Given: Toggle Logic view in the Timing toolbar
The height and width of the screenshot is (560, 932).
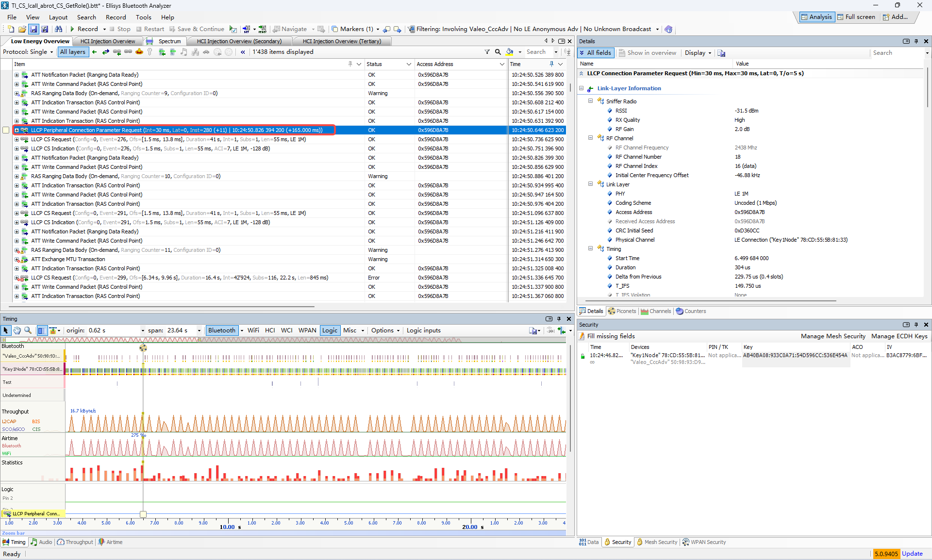Looking at the screenshot, I should click(330, 330).
